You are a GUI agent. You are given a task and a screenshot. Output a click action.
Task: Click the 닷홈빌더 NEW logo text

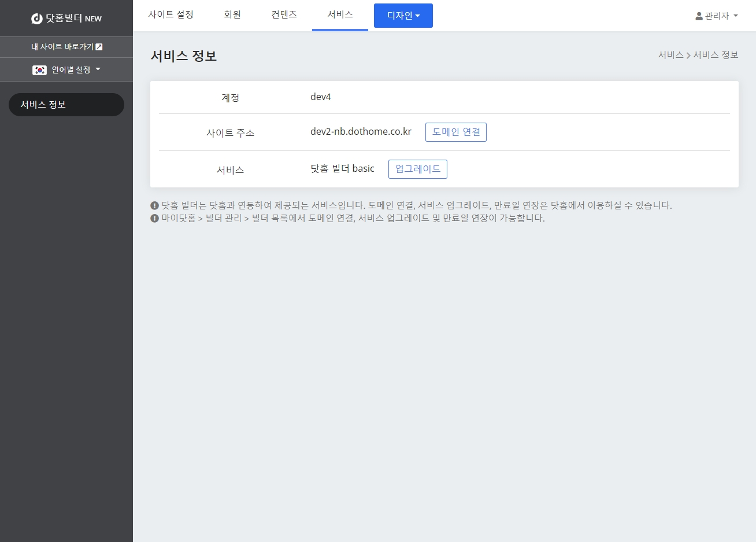click(73, 19)
